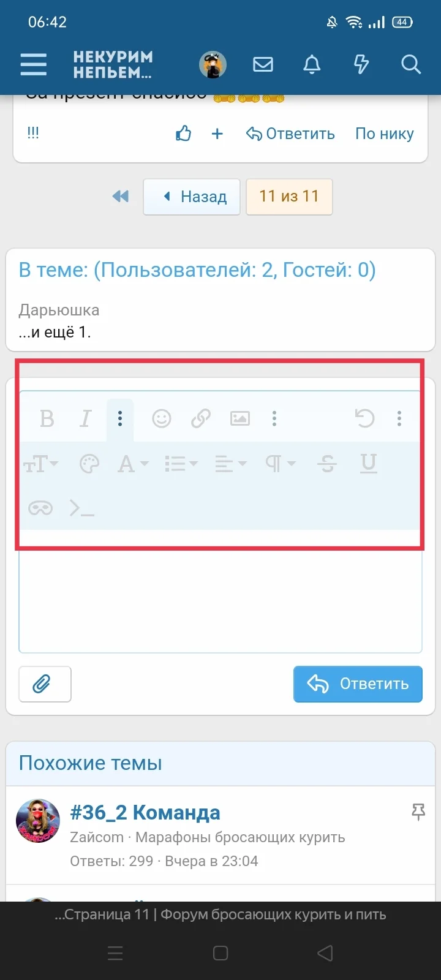Viewport: 441px width, 980px height.
Task: Expand the font size dropdown
Action: 41,464
